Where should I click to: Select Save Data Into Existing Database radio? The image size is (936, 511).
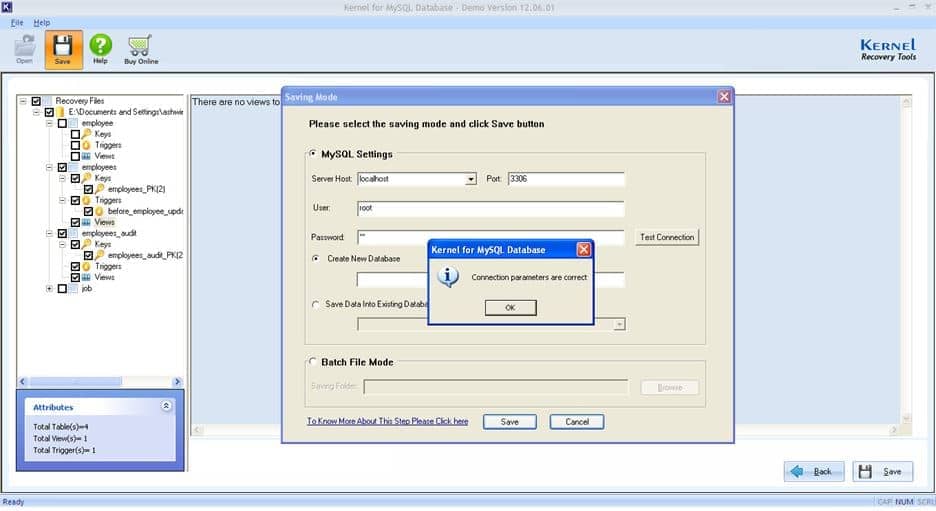(316, 304)
